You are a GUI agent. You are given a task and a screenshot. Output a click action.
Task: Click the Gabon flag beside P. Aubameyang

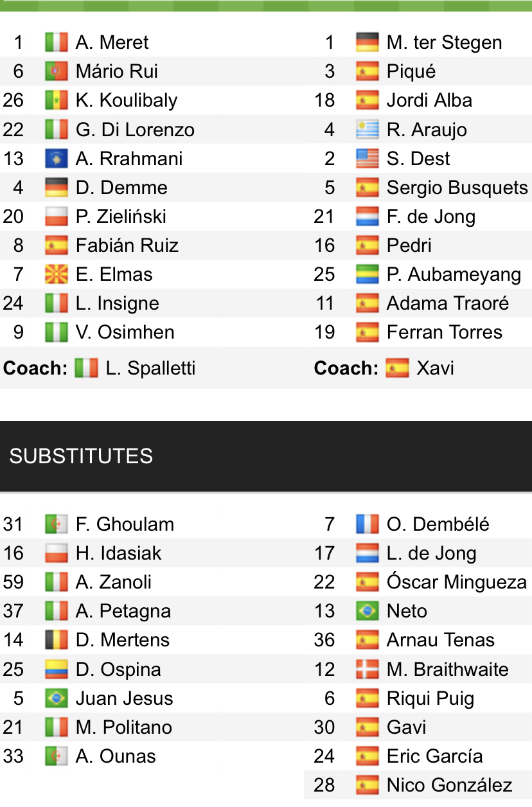click(x=368, y=274)
